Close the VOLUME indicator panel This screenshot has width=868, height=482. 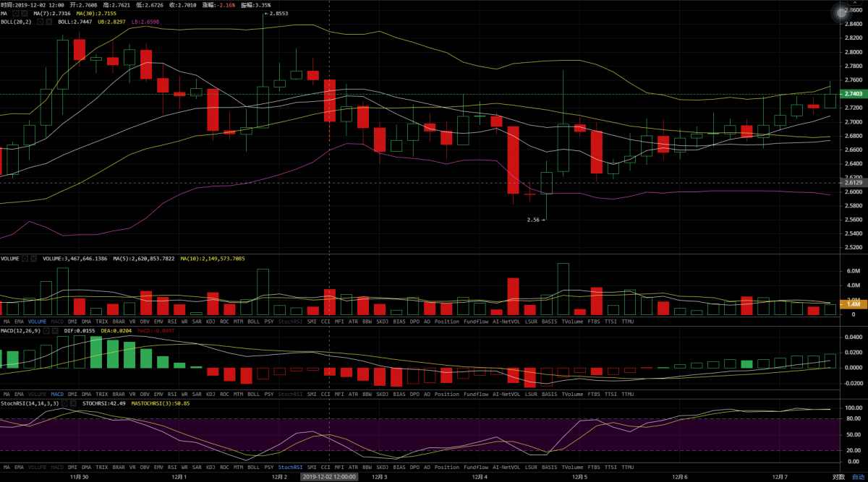click(x=35, y=258)
